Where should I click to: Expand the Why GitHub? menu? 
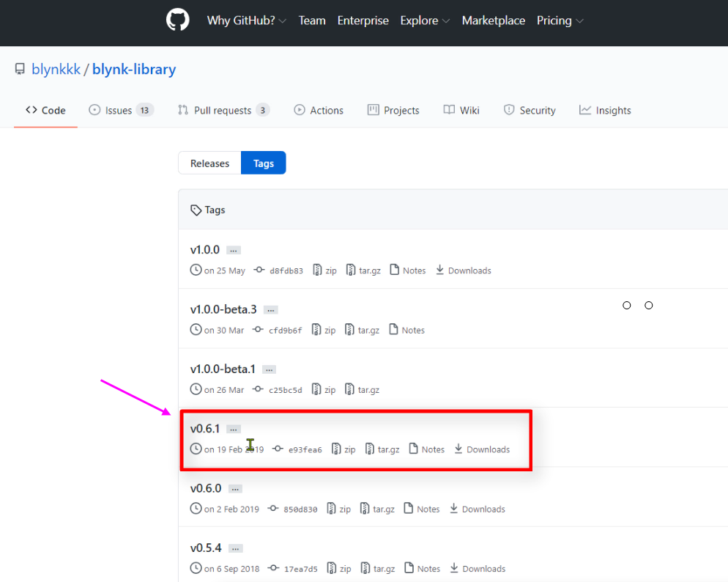[247, 21]
